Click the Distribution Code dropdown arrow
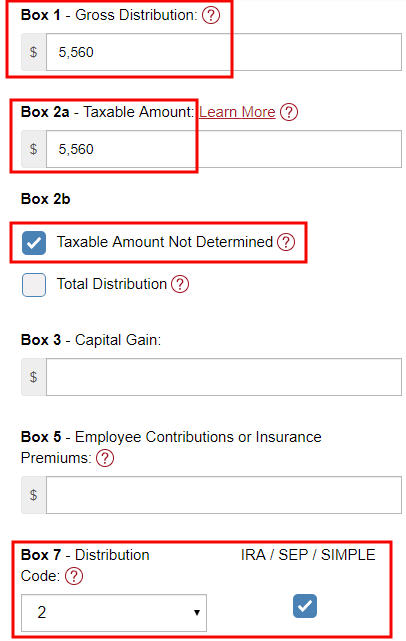The width and height of the screenshot is (406, 641). (x=197, y=612)
